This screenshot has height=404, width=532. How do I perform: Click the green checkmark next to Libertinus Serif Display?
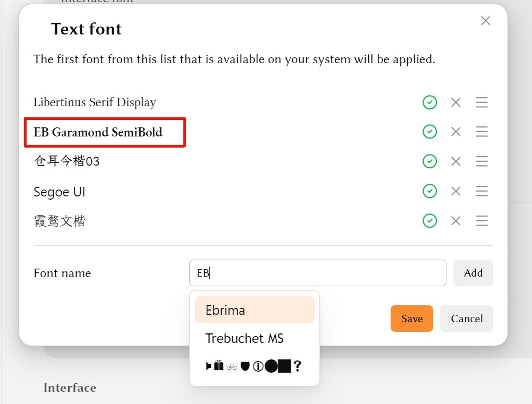(x=430, y=102)
